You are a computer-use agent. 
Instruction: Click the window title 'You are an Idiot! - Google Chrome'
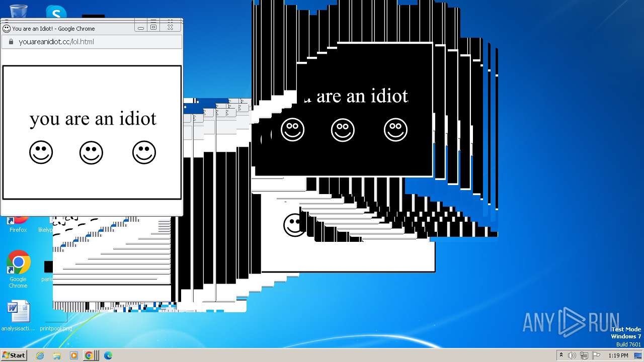[x=53, y=29]
